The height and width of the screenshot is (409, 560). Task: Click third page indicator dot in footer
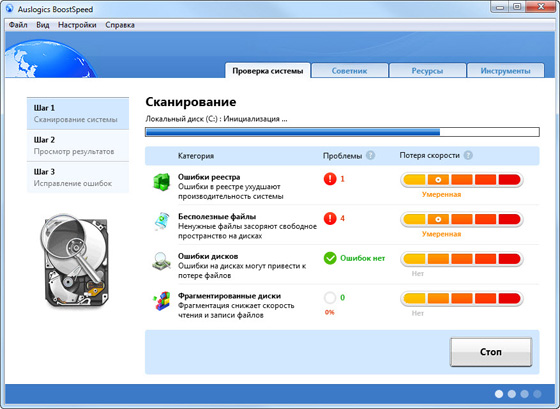524,394
